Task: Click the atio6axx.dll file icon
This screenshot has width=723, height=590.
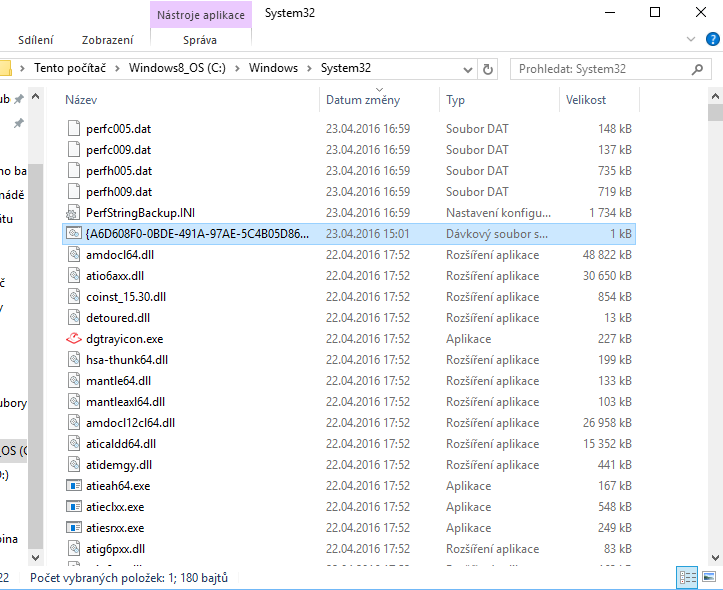Action: pos(74,276)
